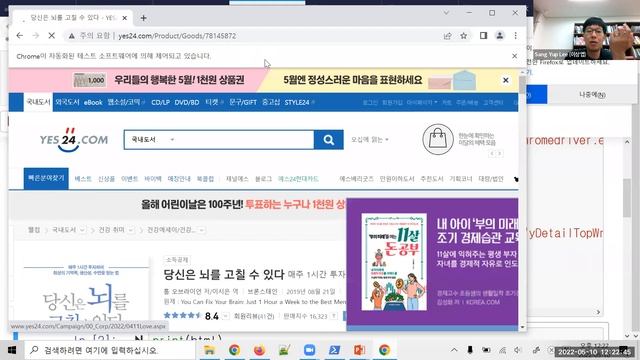
Task: Open the 채널예스 link
Action: coord(237,179)
